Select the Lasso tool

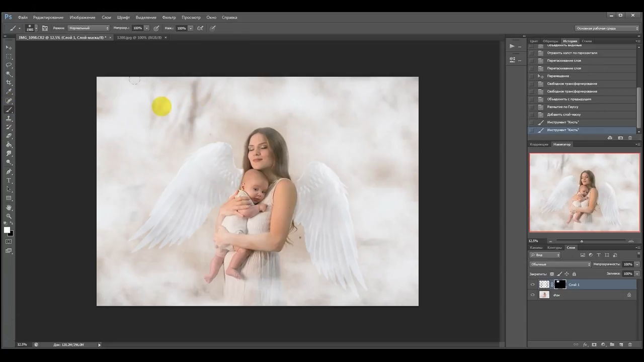(x=9, y=65)
